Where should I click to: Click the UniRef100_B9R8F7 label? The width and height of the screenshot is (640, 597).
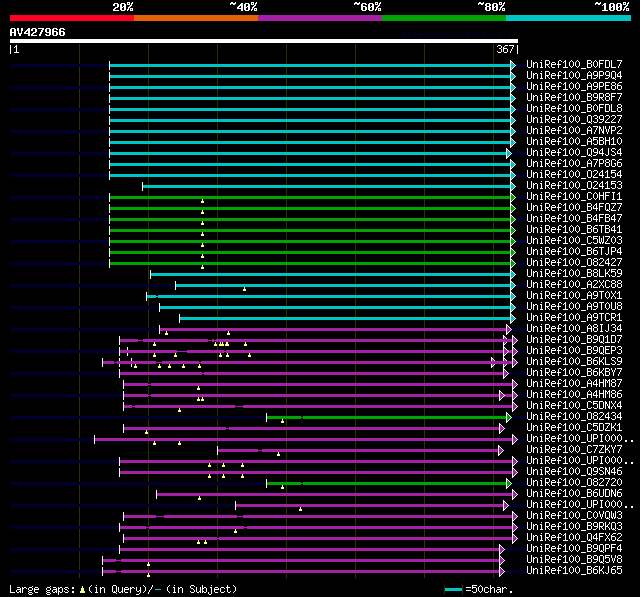coord(574,98)
